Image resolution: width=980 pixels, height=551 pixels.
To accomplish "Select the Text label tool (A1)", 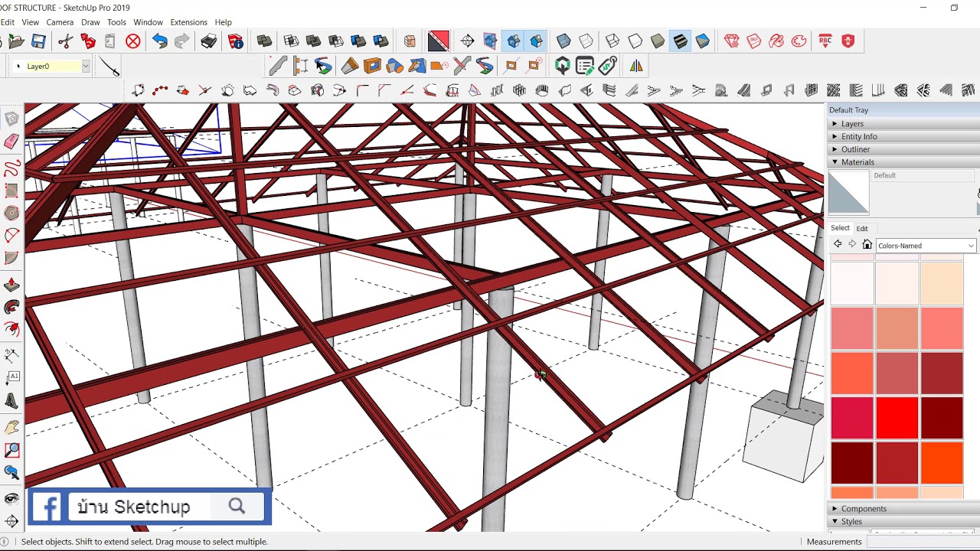I will pos(11,378).
